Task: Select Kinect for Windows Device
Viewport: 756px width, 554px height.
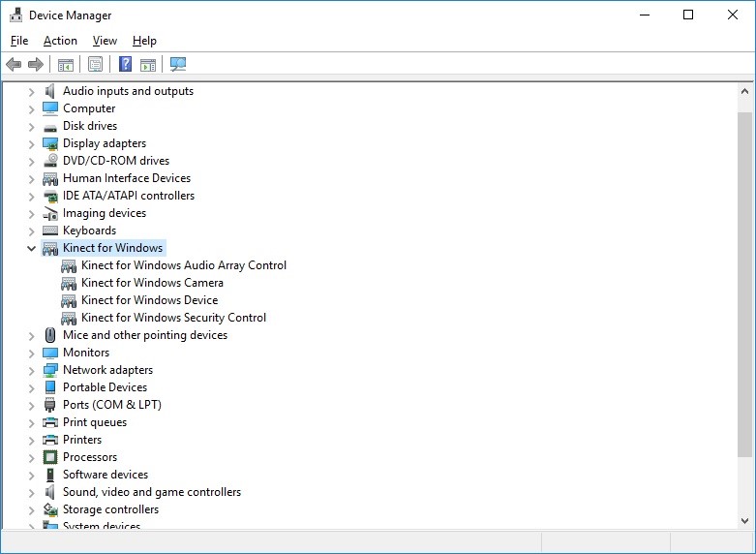Action: [149, 300]
